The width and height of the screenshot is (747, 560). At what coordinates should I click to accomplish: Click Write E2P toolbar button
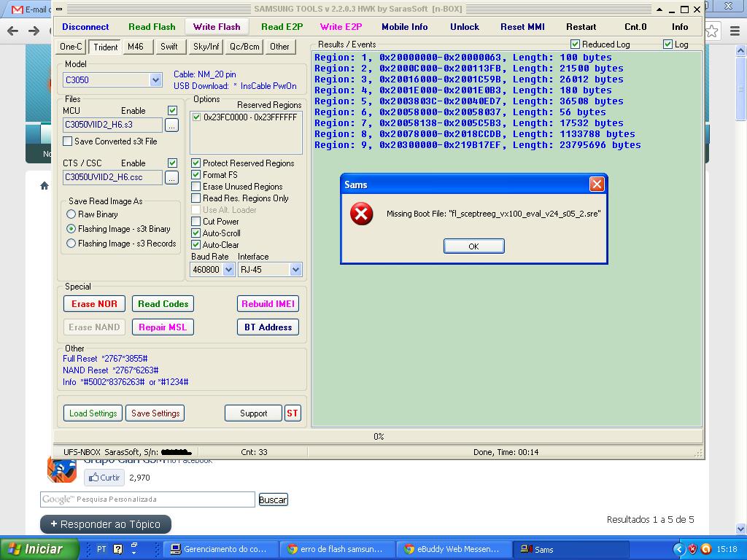pos(341,27)
